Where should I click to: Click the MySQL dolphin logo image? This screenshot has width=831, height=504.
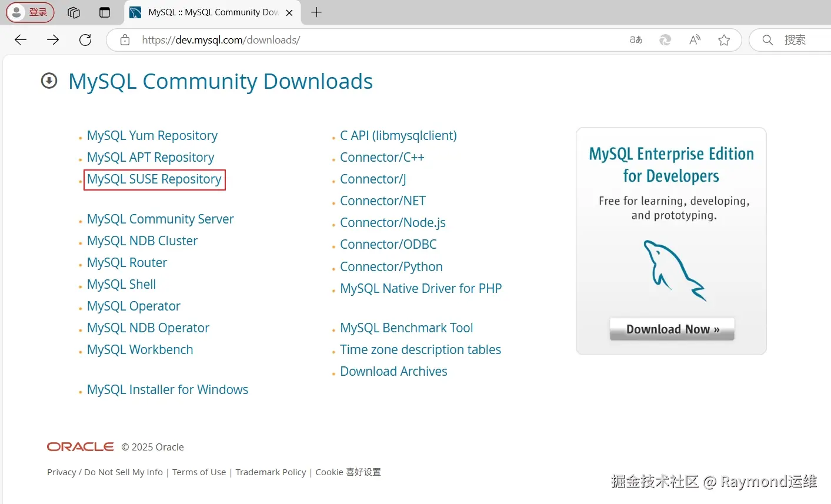click(675, 271)
